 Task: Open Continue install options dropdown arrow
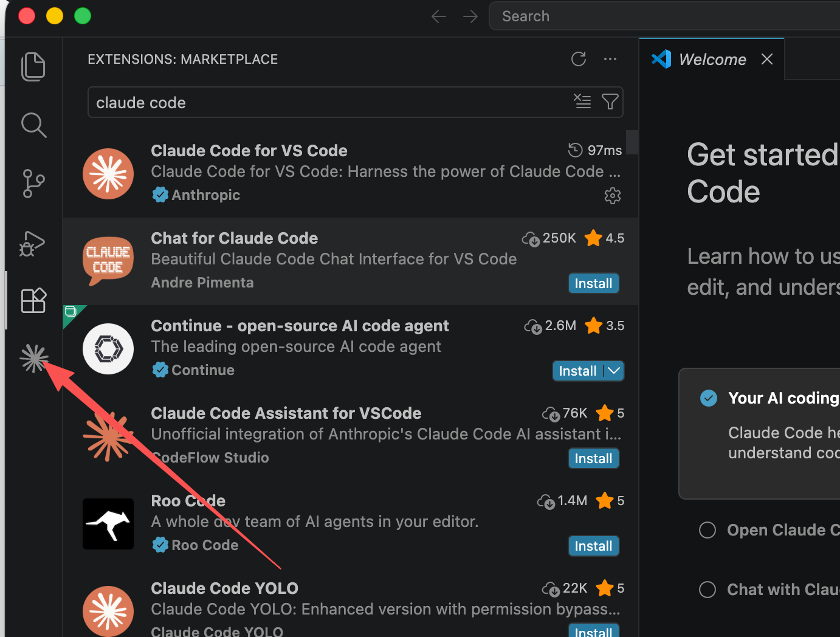pyautogui.click(x=614, y=371)
